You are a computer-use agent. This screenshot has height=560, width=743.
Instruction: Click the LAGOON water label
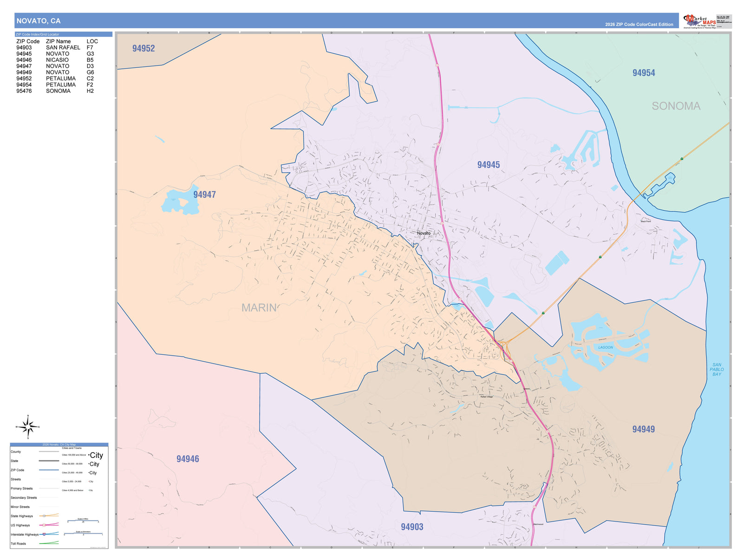pyautogui.click(x=605, y=347)
